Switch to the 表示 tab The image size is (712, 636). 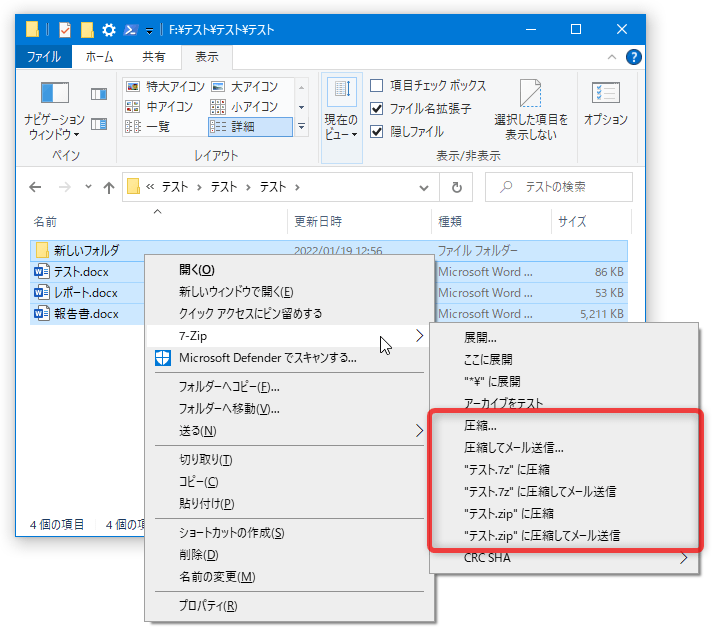pos(207,57)
